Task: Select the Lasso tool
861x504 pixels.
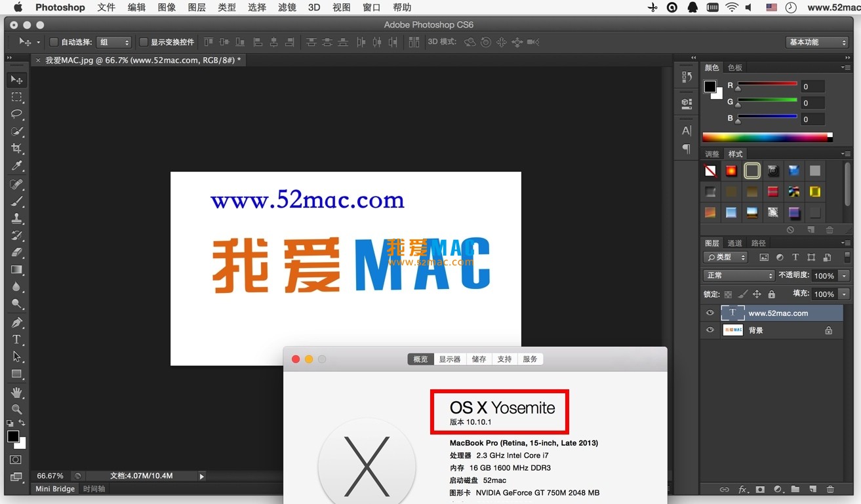Action: click(16, 114)
